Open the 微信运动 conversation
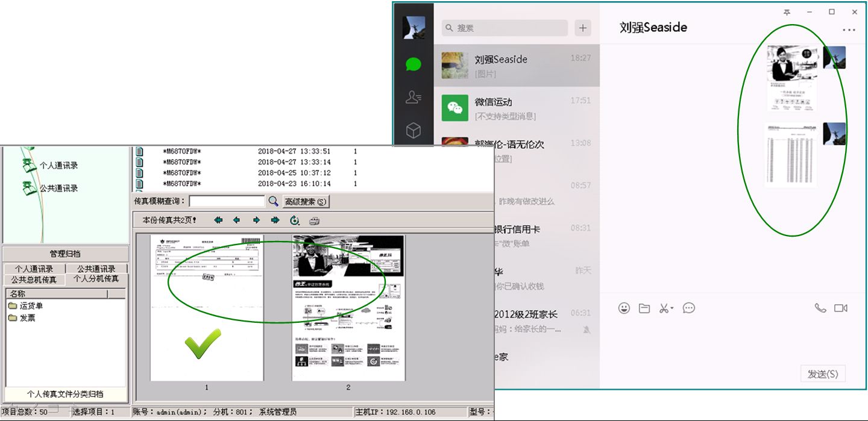 517,108
